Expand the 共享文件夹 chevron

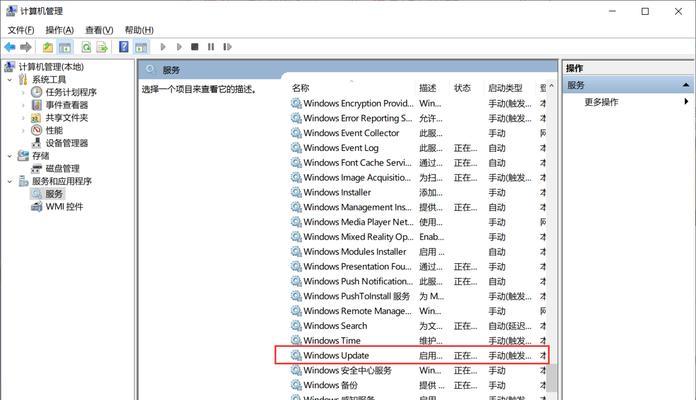click(23, 118)
